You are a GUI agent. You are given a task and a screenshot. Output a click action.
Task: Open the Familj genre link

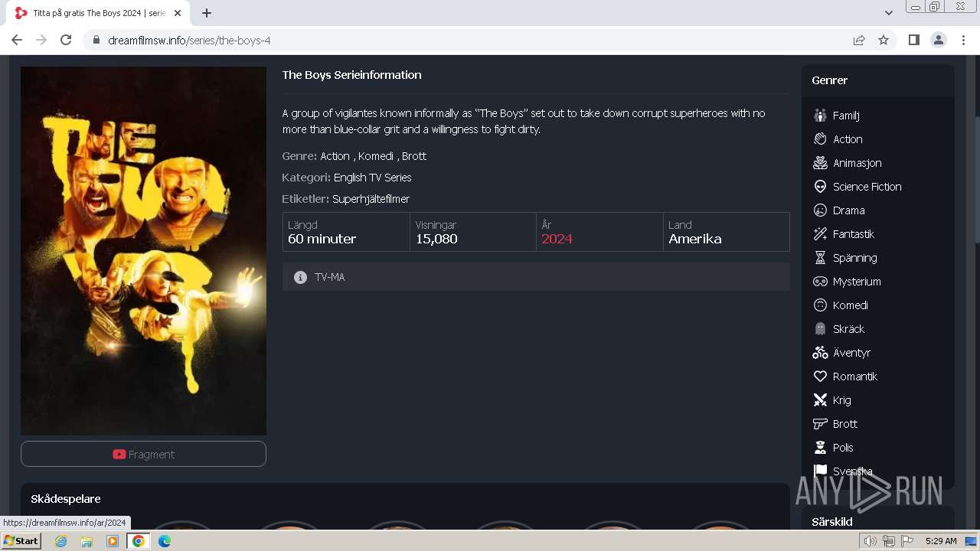coord(846,116)
